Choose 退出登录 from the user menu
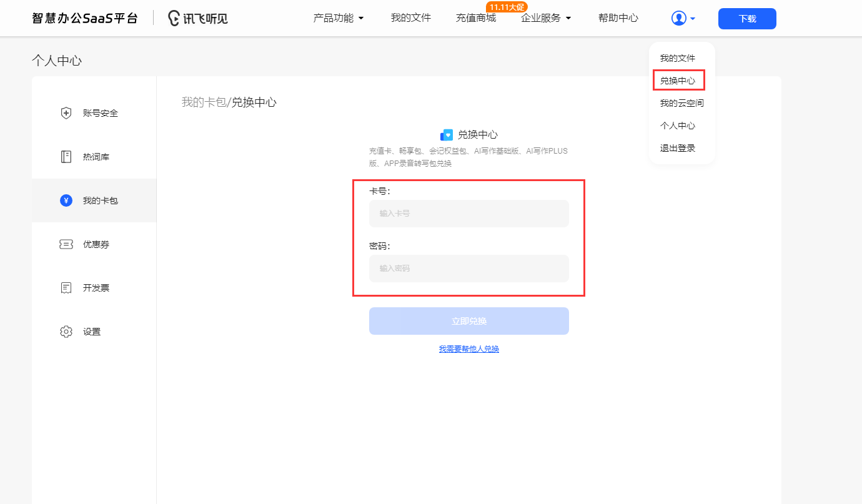 678,148
